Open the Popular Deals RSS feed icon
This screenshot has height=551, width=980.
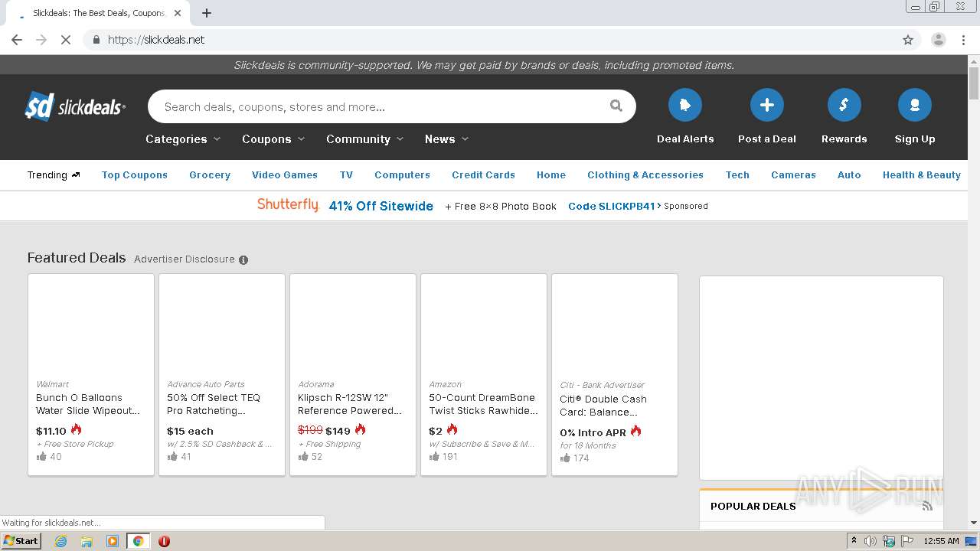click(x=927, y=506)
